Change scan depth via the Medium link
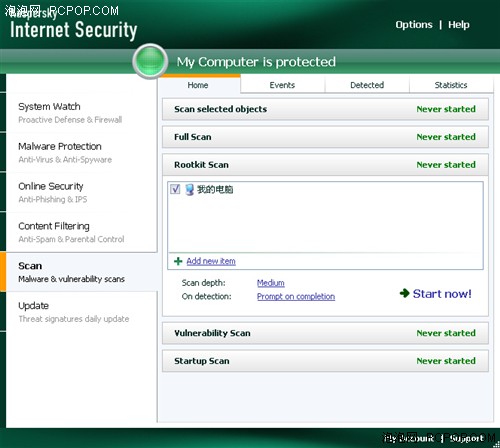Image resolution: width=500 pixels, height=448 pixels. click(271, 283)
